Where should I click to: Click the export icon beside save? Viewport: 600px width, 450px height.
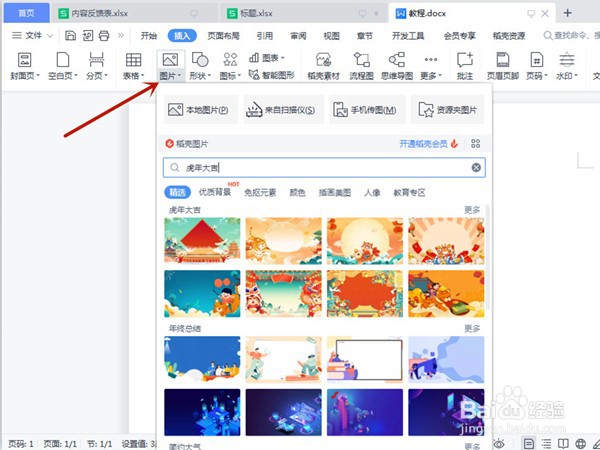88,36
